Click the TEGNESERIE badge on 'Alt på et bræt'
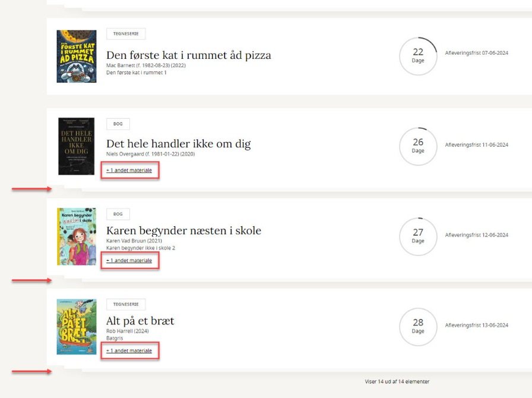This screenshot has height=398, width=532. [x=125, y=305]
